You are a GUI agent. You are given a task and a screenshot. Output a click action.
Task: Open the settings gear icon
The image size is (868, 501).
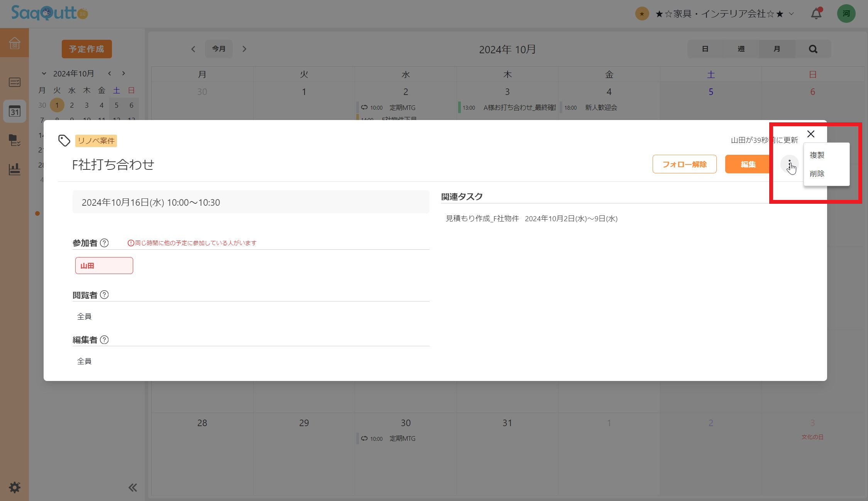pos(15,487)
